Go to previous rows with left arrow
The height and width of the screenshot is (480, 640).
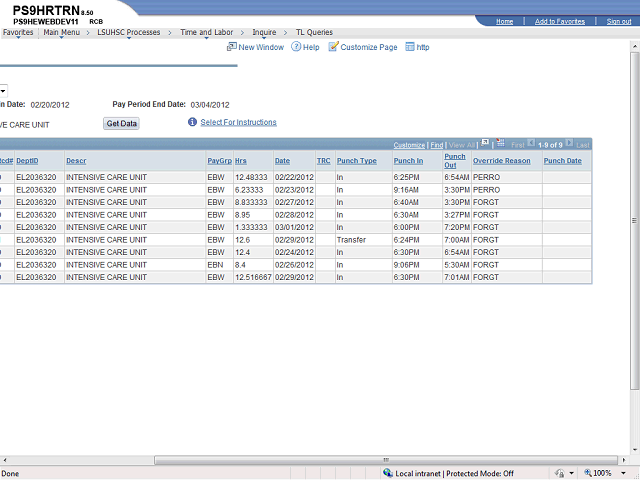[531, 144]
